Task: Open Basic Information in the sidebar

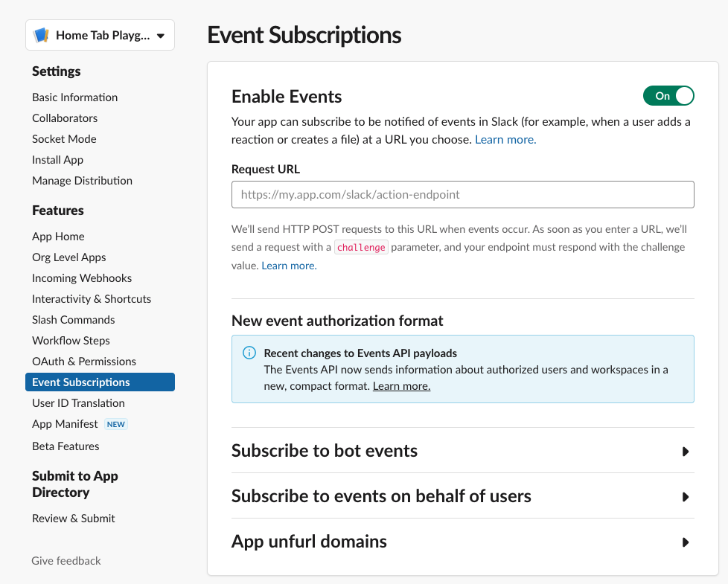Action: pyautogui.click(x=74, y=97)
